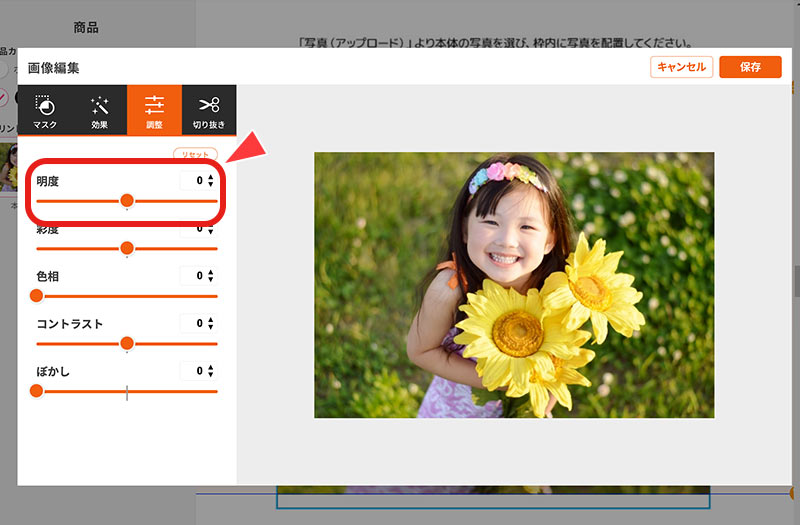Click the 彩度 saturation slider handle
800x525 pixels.
tap(127, 248)
